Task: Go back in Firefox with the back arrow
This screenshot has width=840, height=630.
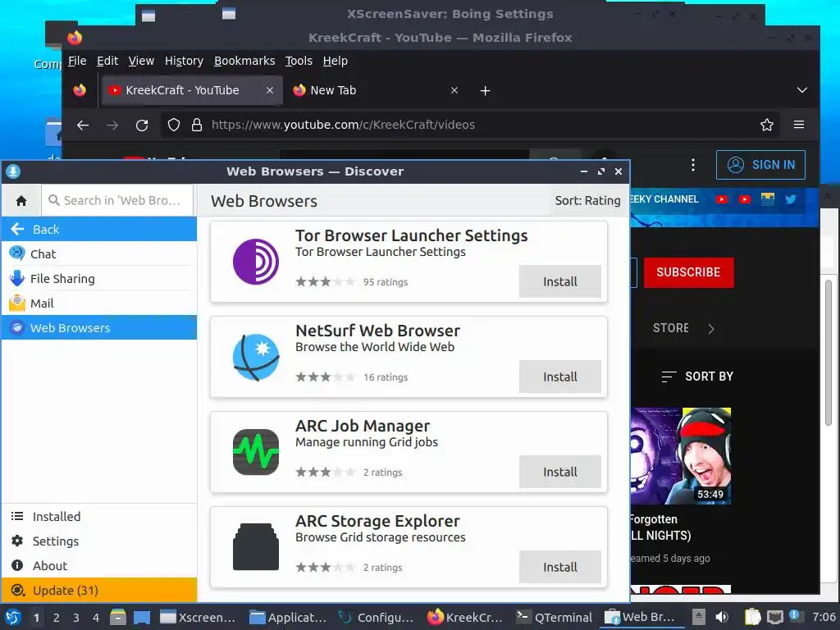Action: click(x=83, y=126)
